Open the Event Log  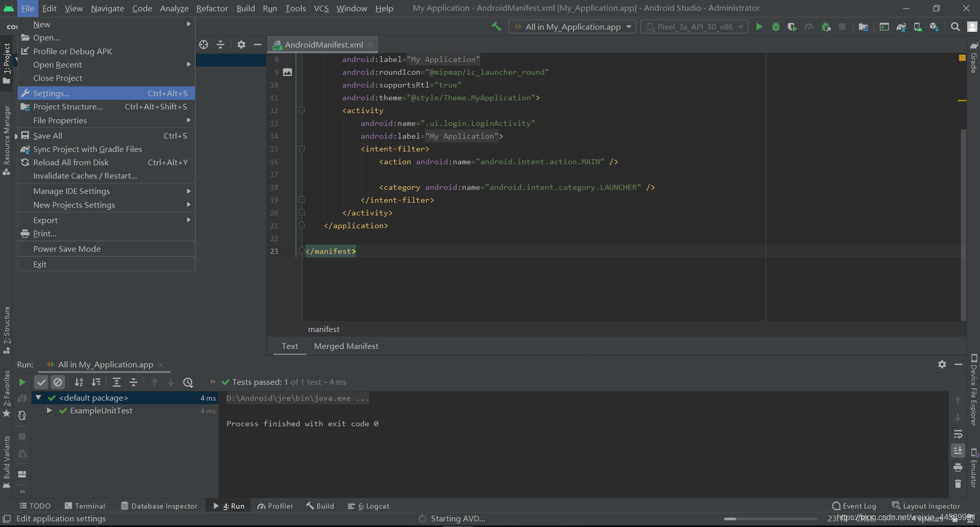pos(854,506)
